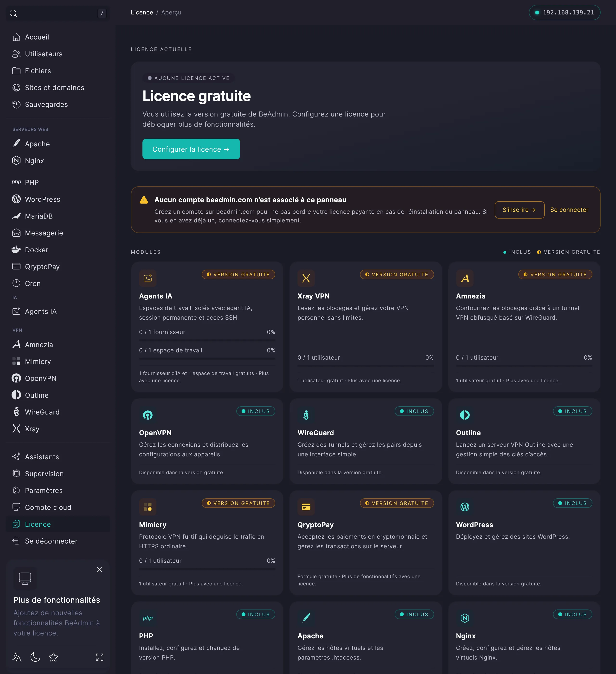The image size is (616, 674).
Task: Click Configurer la licence button
Action: pos(191,149)
